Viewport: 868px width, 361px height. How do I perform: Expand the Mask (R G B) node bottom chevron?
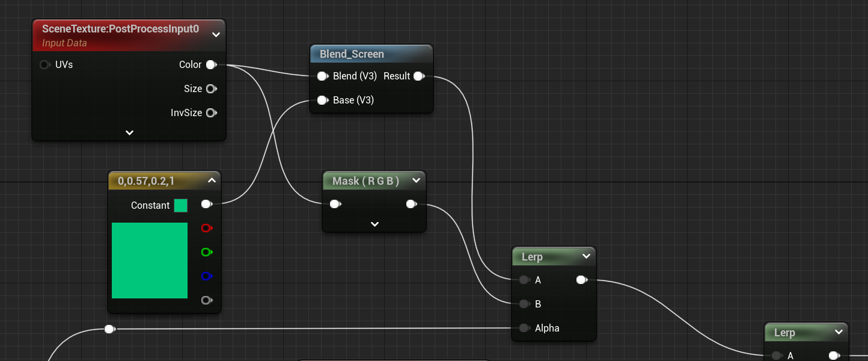374,224
